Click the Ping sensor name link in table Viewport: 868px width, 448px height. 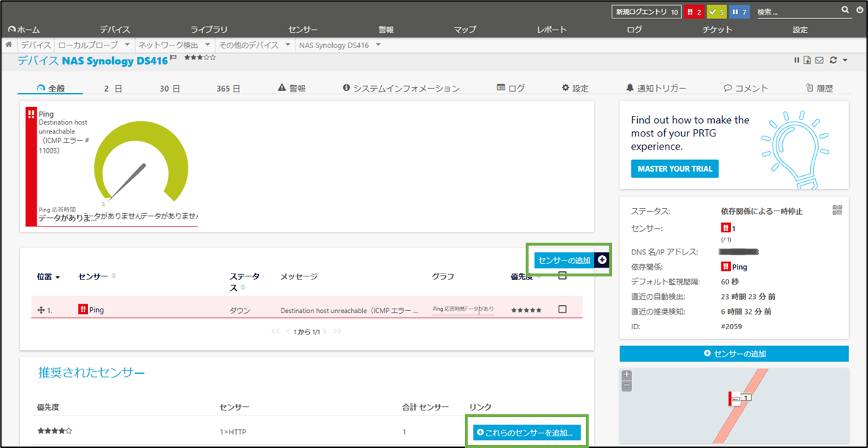96,310
